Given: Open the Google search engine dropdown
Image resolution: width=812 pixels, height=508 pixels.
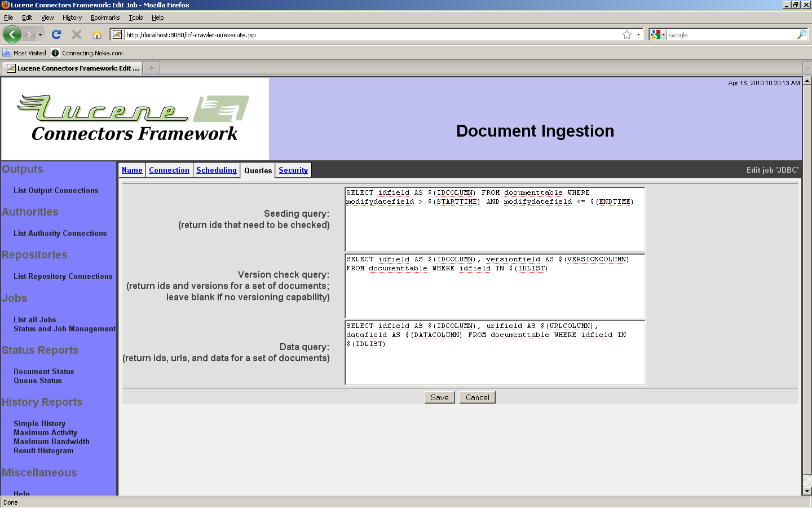Looking at the screenshot, I should [657, 34].
